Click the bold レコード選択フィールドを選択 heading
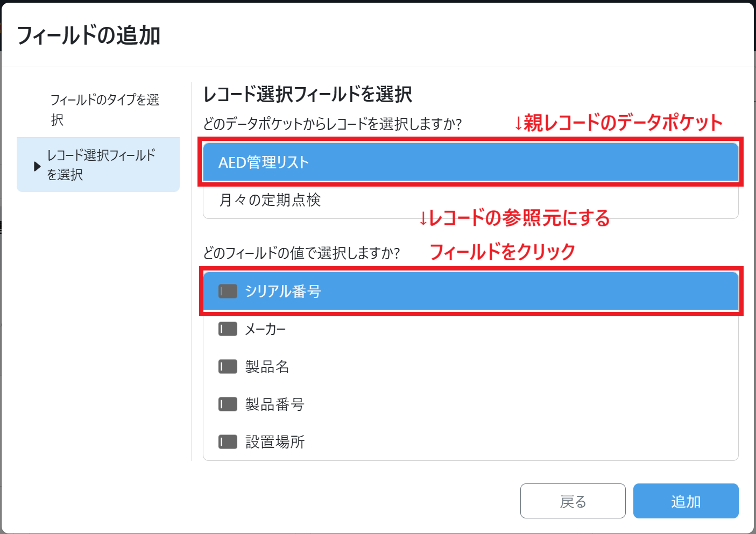Screen dimensions: 756x534 coord(308,95)
